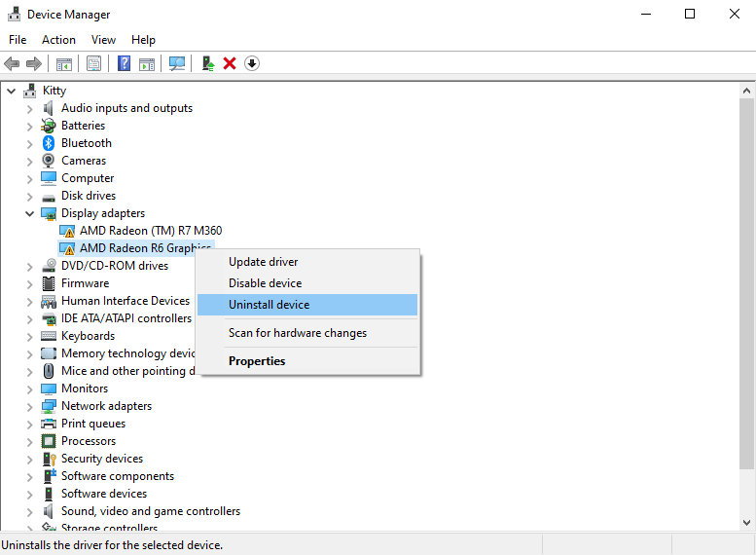Click the Audio inputs and outputs speaker icon
Screen dimensions: 756x555
49,108
